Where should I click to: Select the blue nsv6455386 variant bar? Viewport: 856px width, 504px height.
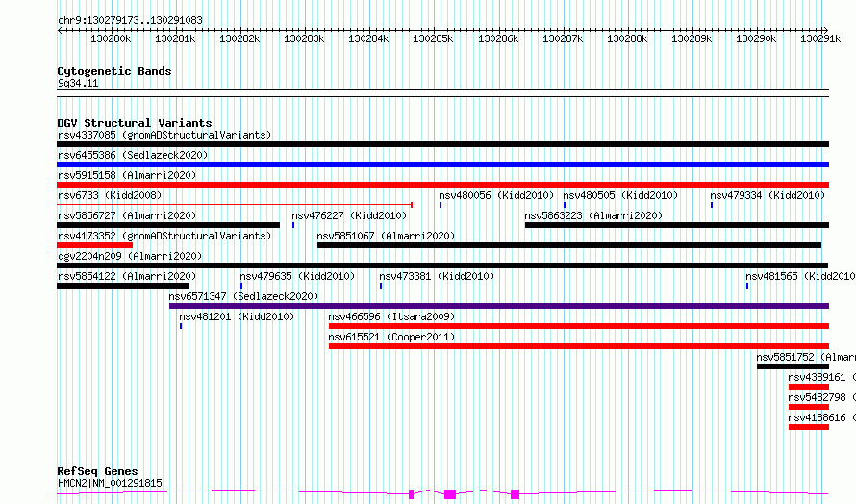[442, 164]
